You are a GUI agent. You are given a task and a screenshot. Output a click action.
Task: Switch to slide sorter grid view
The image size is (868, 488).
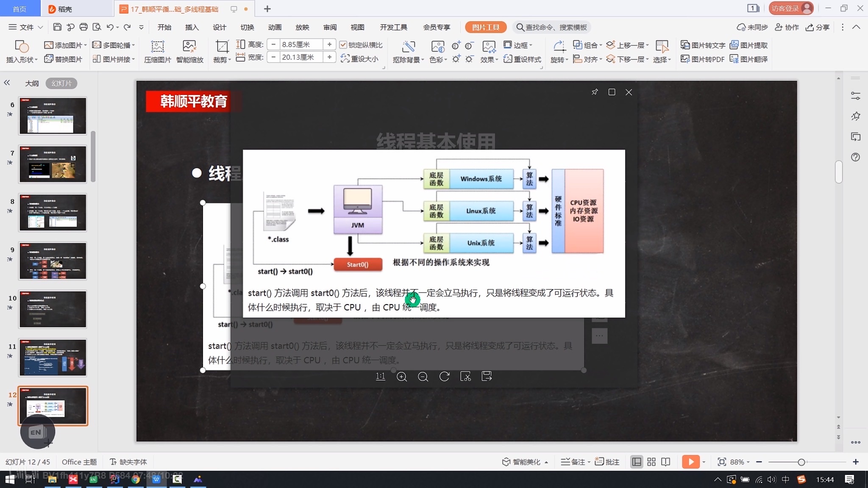pyautogui.click(x=651, y=462)
